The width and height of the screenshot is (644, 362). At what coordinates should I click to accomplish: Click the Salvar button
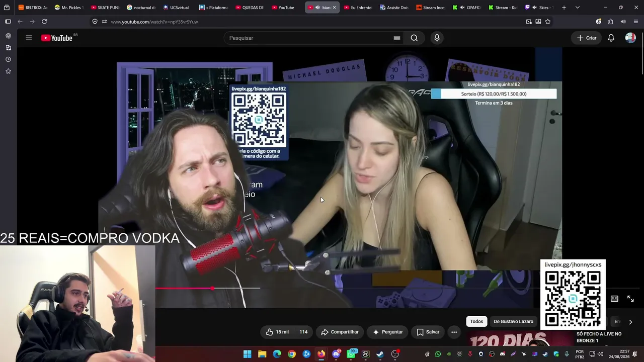(428, 332)
